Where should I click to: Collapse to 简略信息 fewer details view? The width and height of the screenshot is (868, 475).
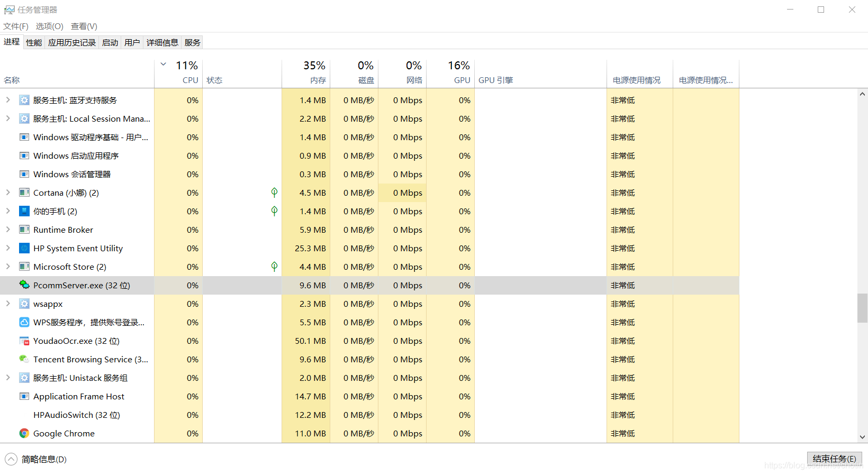tap(36, 459)
